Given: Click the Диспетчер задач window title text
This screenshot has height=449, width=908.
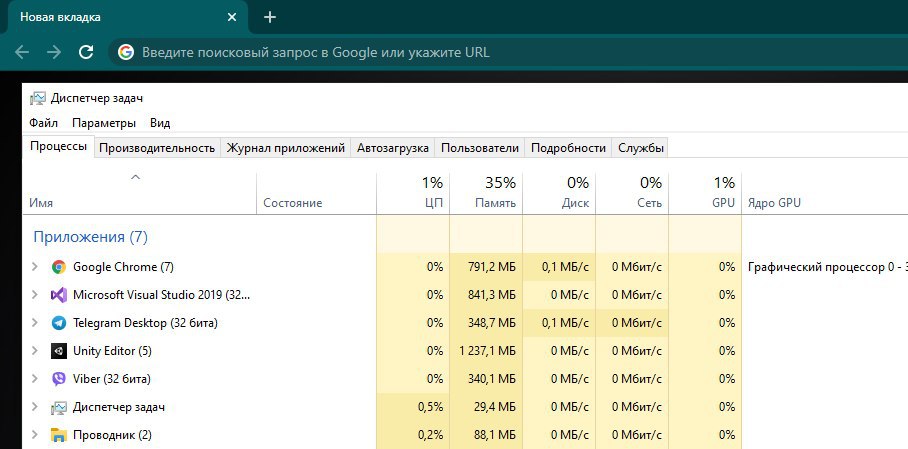Looking at the screenshot, I should [x=97, y=98].
